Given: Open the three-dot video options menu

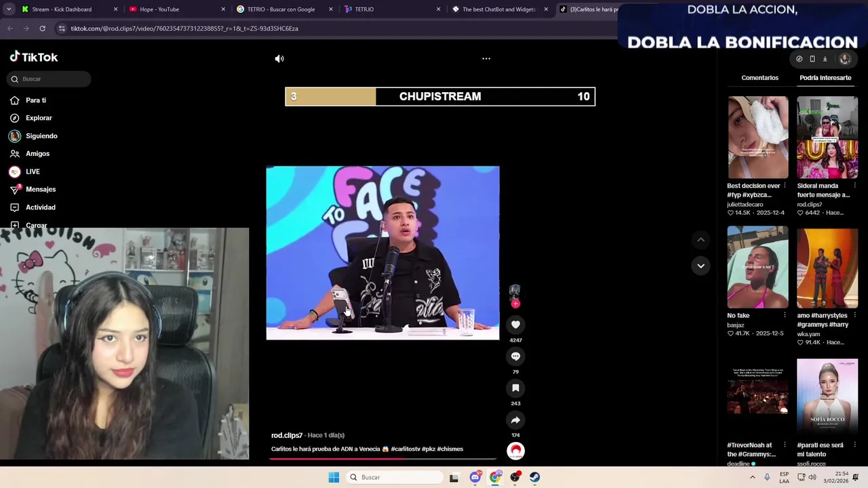Looking at the screenshot, I should [486, 59].
